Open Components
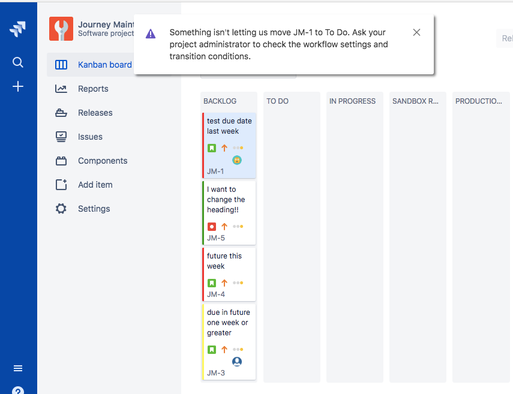This screenshot has height=394, width=513. coord(102,161)
